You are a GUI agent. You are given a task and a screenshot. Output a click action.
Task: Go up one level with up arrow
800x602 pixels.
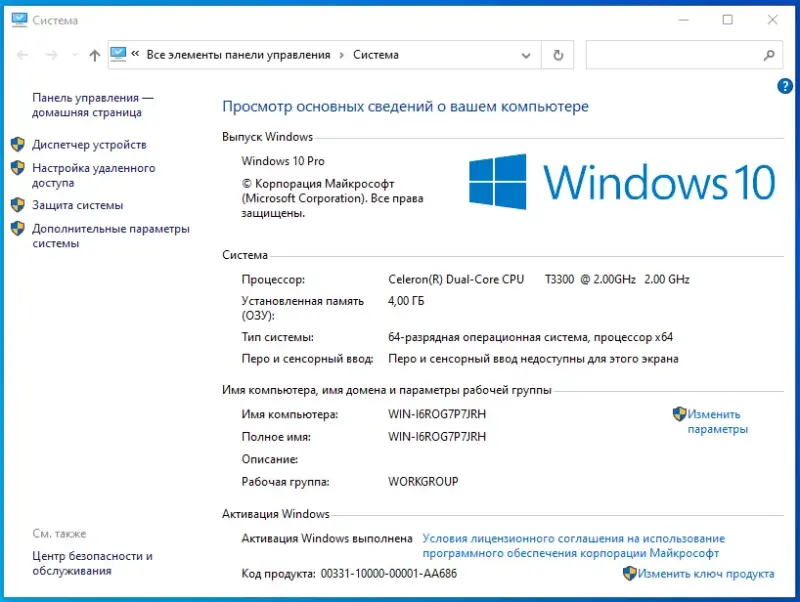(x=94, y=55)
